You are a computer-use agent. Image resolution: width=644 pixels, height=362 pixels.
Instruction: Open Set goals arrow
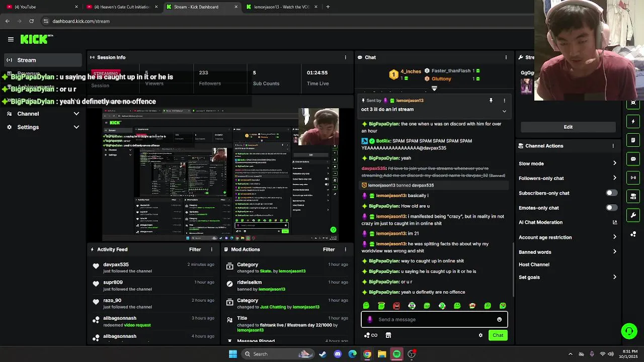614,277
